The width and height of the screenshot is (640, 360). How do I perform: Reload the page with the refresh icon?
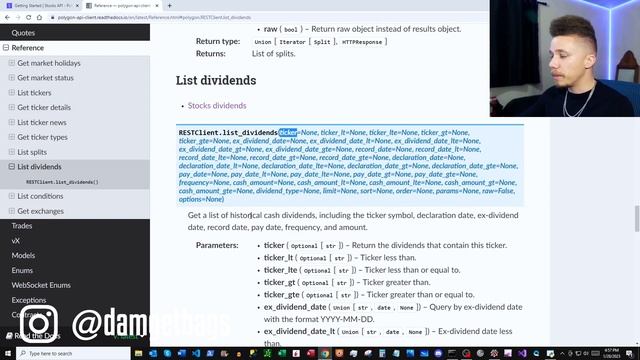tap(28, 18)
